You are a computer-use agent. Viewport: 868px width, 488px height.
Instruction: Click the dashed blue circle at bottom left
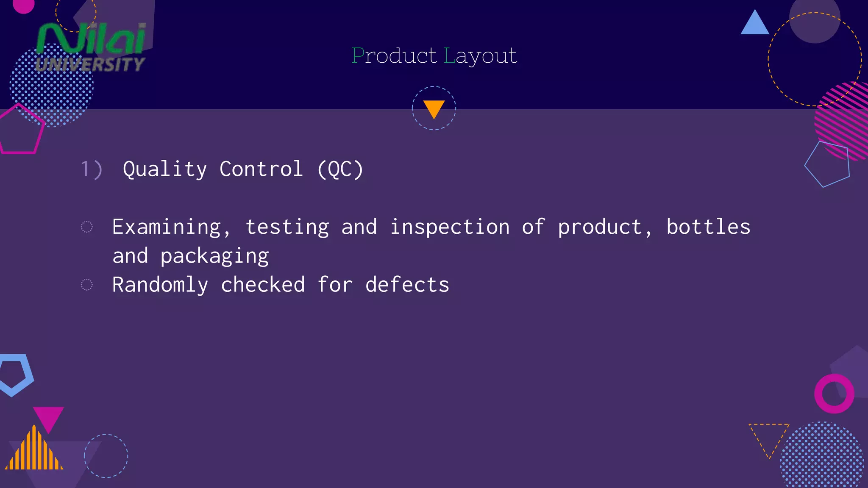[106, 456]
